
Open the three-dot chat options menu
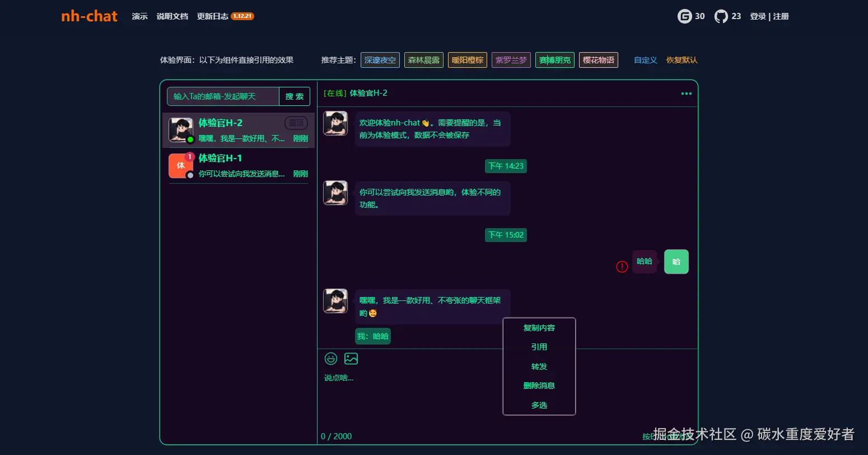tap(686, 94)
